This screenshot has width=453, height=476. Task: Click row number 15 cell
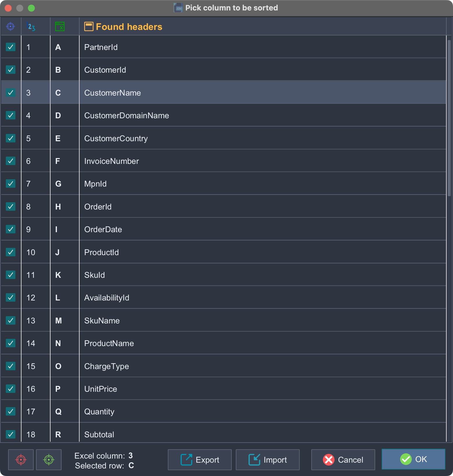pos(36,366)
